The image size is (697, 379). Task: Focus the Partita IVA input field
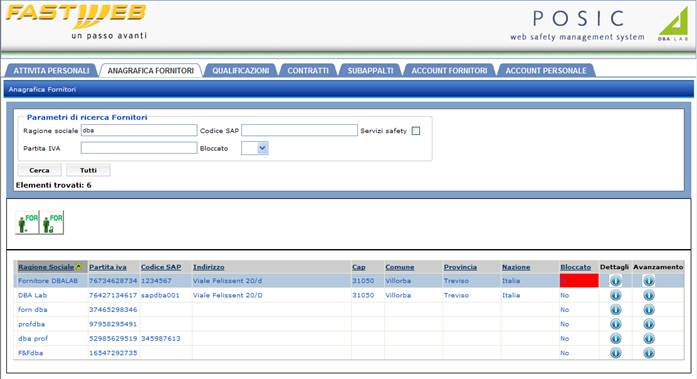139,148
